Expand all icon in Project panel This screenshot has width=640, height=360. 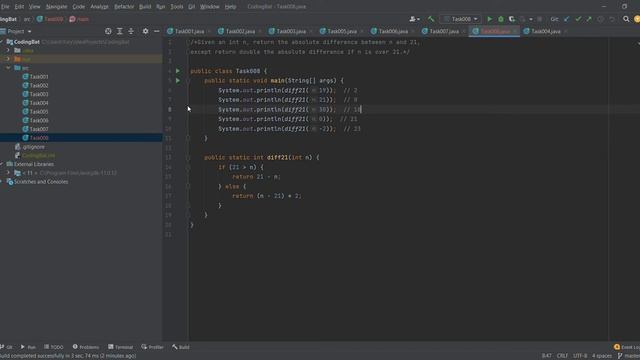[x=120, y=31]
